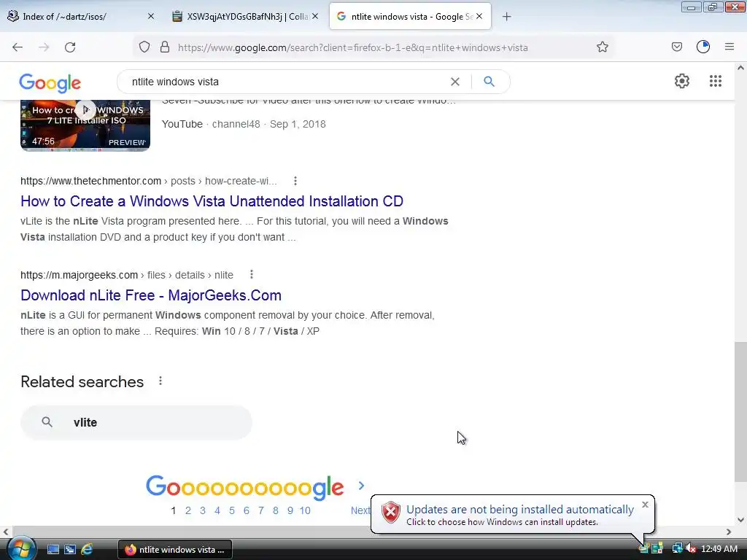Open the Firefox hamburger menu
The image size is (747, 560).
729,47
